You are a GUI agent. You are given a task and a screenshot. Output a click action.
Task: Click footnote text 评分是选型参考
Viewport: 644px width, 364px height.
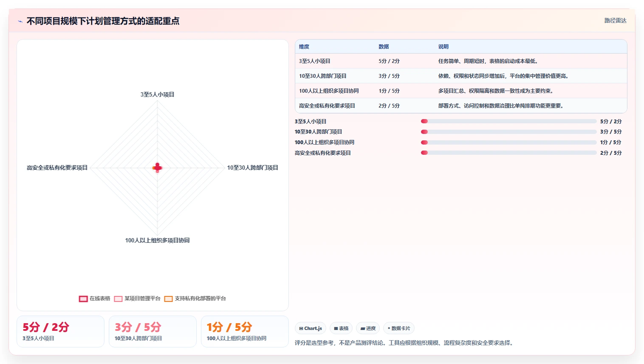point(405,343)
